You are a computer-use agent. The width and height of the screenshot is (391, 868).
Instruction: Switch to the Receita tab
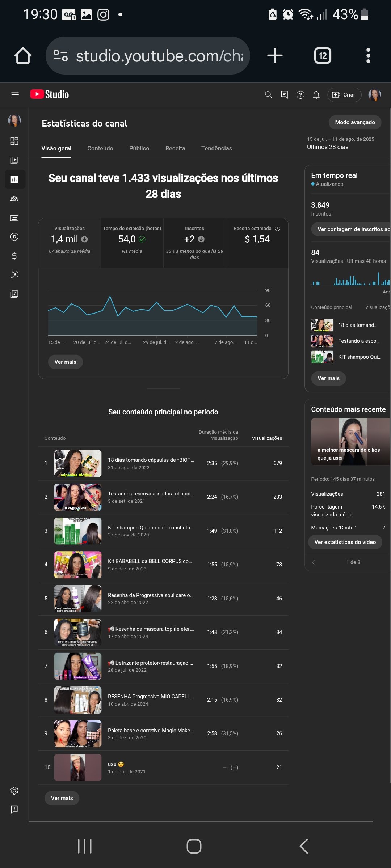pos(175,148)
